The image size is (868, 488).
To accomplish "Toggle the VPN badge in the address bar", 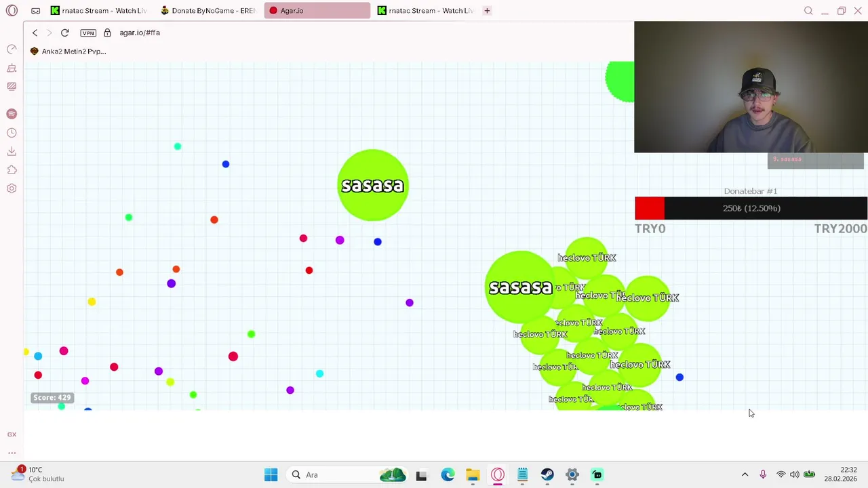I will pos(88,33).
